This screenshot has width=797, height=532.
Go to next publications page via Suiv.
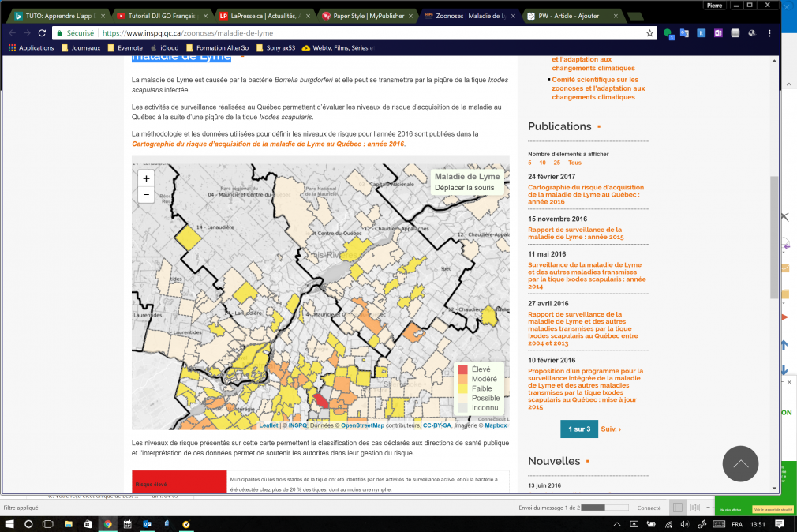[x=611, y=429]
